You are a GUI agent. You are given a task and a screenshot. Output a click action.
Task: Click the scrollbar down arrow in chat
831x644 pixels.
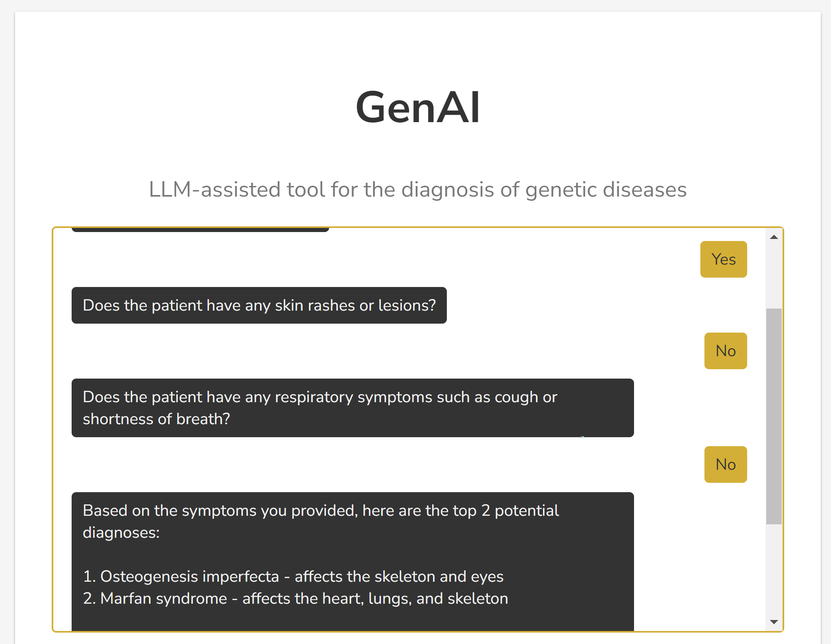click(x=774, y=622)
